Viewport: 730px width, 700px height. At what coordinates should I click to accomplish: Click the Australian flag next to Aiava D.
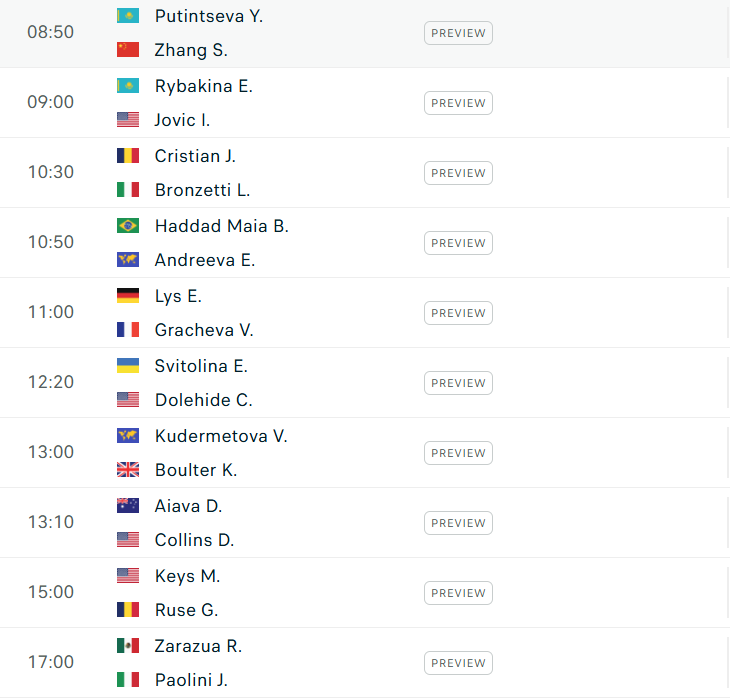click(128, 506)
